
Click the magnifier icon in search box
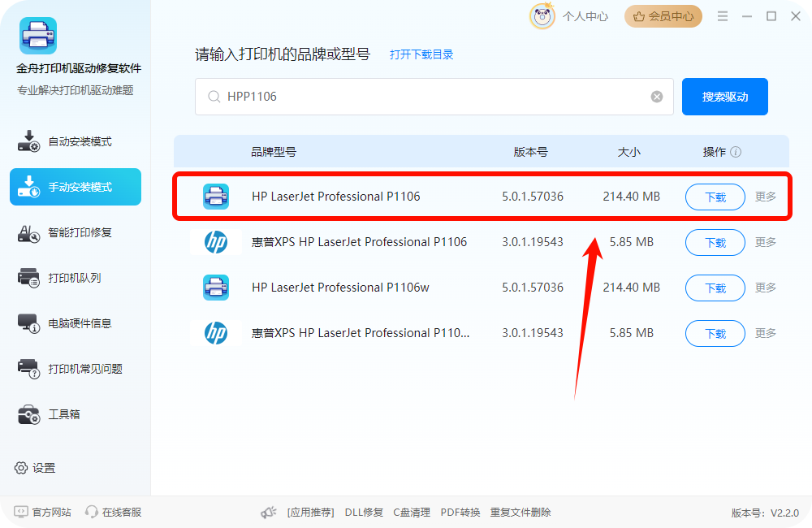point(214,97)
